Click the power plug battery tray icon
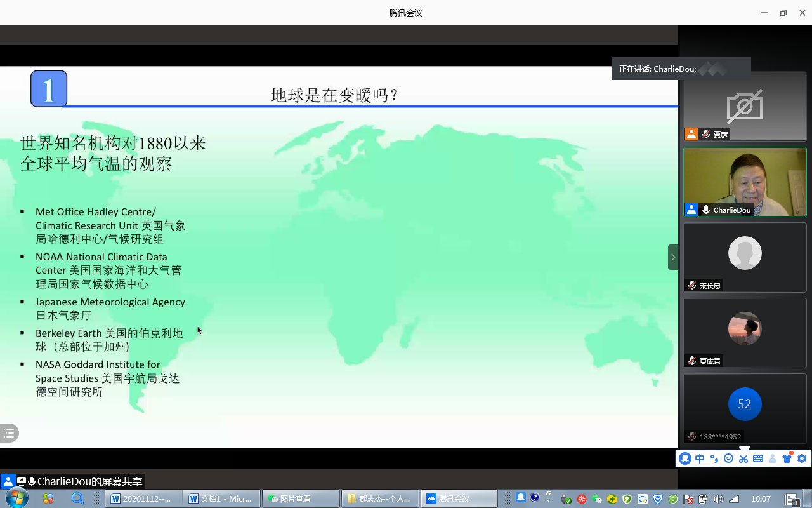 click(704, 499)
